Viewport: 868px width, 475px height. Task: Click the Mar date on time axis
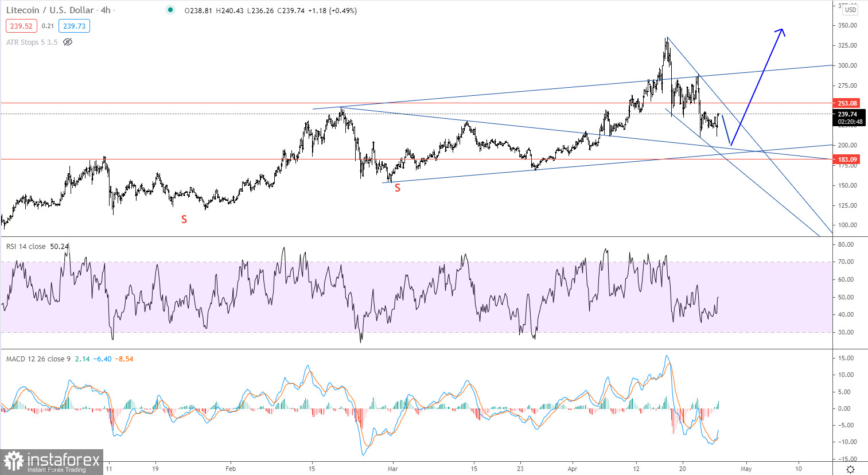(392, 469)
